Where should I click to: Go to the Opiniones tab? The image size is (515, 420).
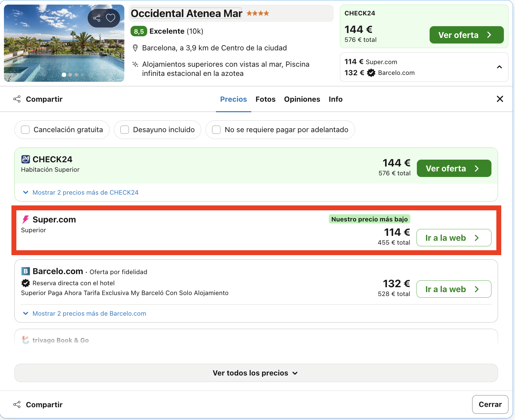coord(302,99)
